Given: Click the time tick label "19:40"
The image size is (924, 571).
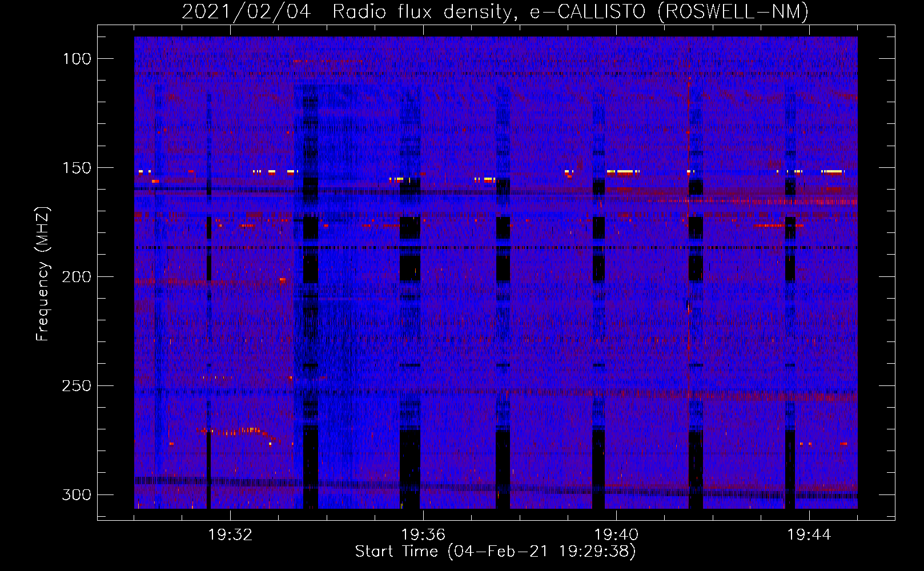Looking at the screenshot, I should coord(616,535).
